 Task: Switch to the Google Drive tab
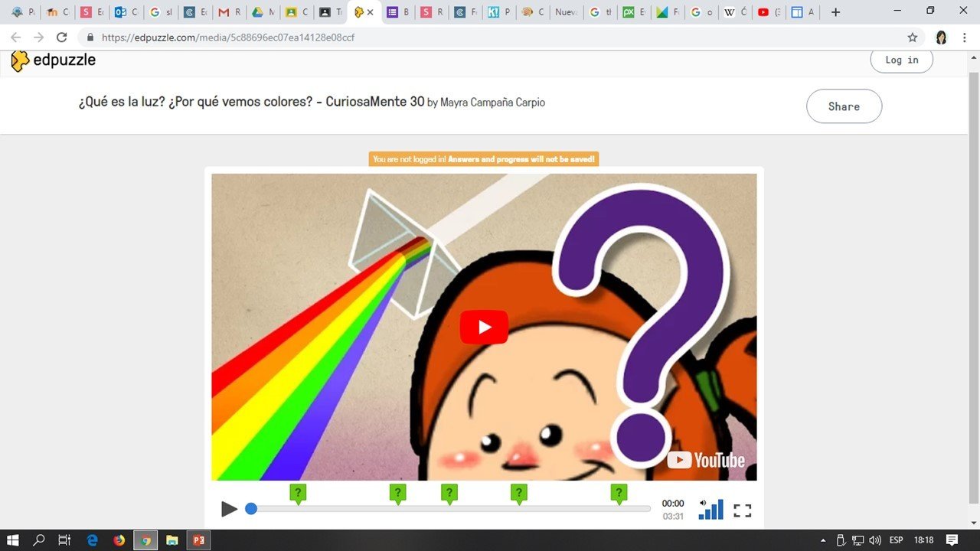click(x=263, y=12)
